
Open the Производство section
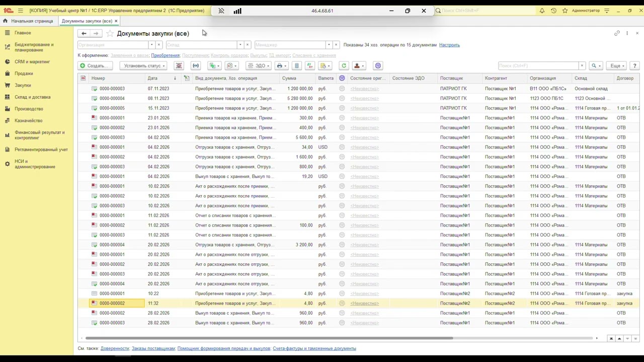(x=29, y=109)
